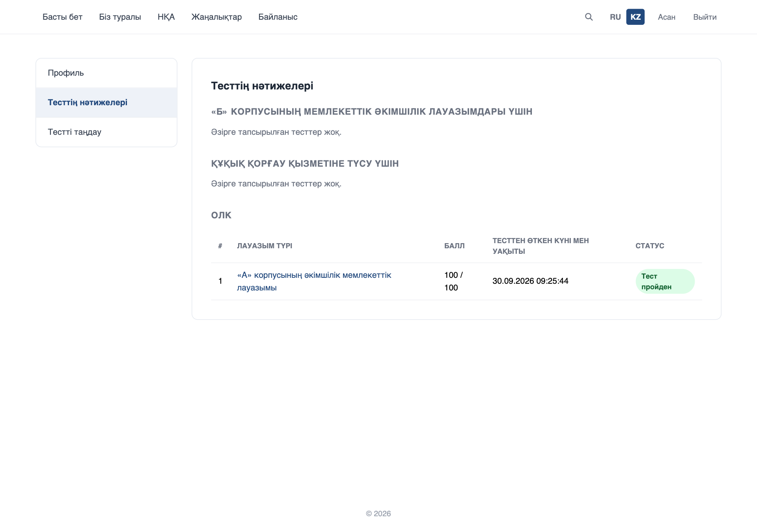Image resolution: width=757 pixels, height=532 pixels.
Task: Open Байланыс contact page
Action: point(278,17)
